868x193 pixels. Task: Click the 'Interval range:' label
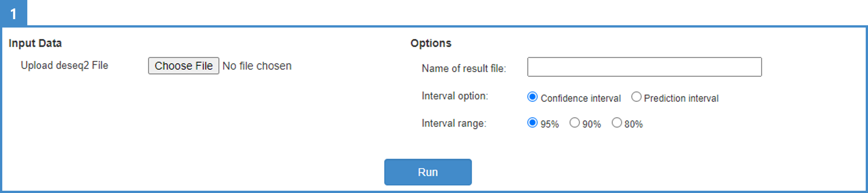coord(454,124)
